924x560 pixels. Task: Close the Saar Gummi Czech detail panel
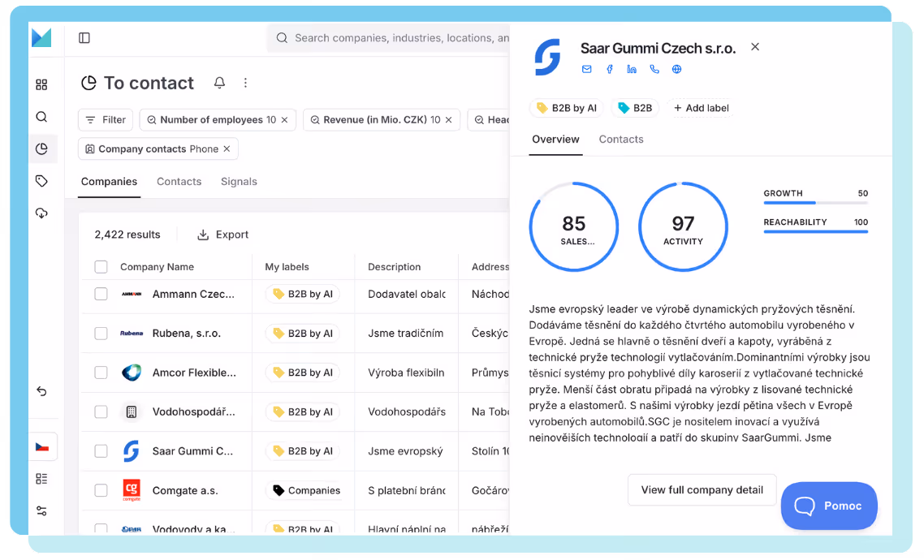755,46
